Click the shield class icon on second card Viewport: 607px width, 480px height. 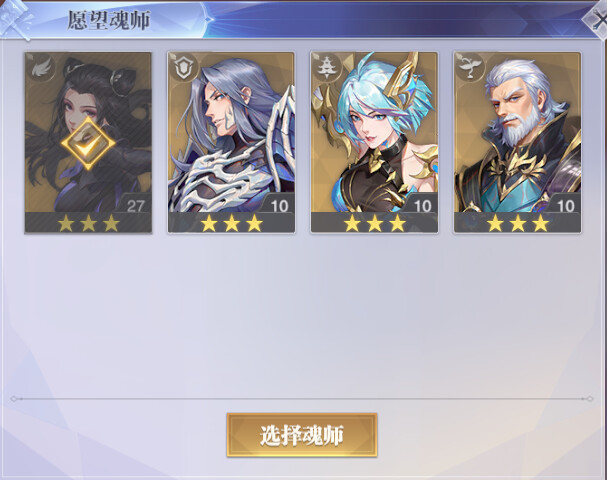[x=184, y=68]
